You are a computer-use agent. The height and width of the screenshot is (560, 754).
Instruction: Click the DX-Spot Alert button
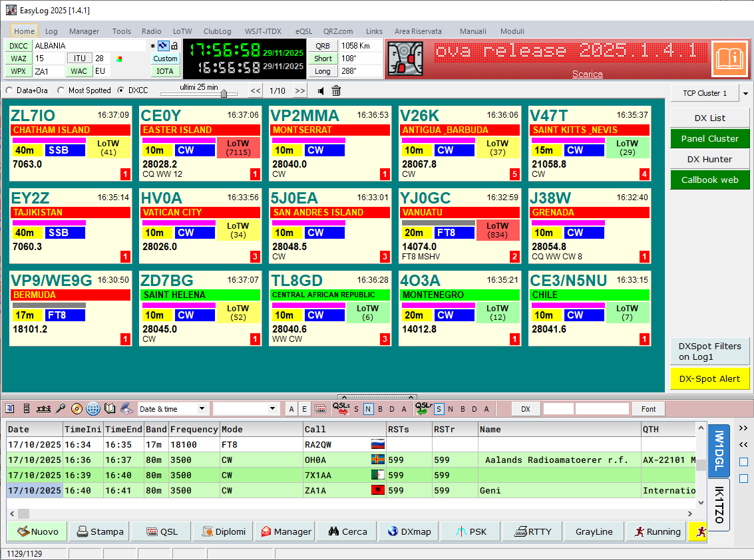[x=710, y=379]
